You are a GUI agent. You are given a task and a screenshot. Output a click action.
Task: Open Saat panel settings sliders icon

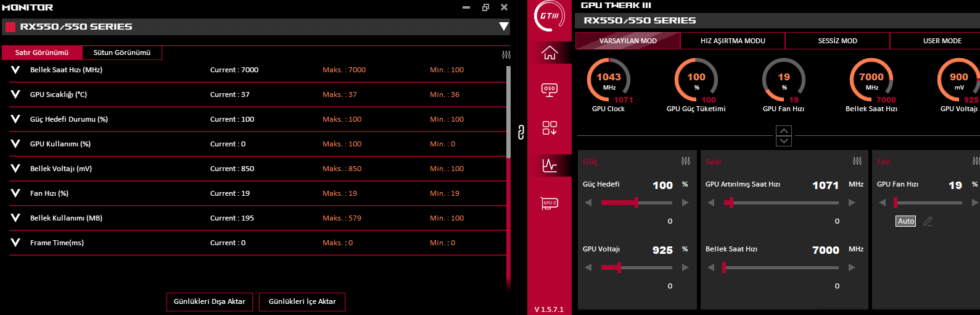click(x=857, y=161)
